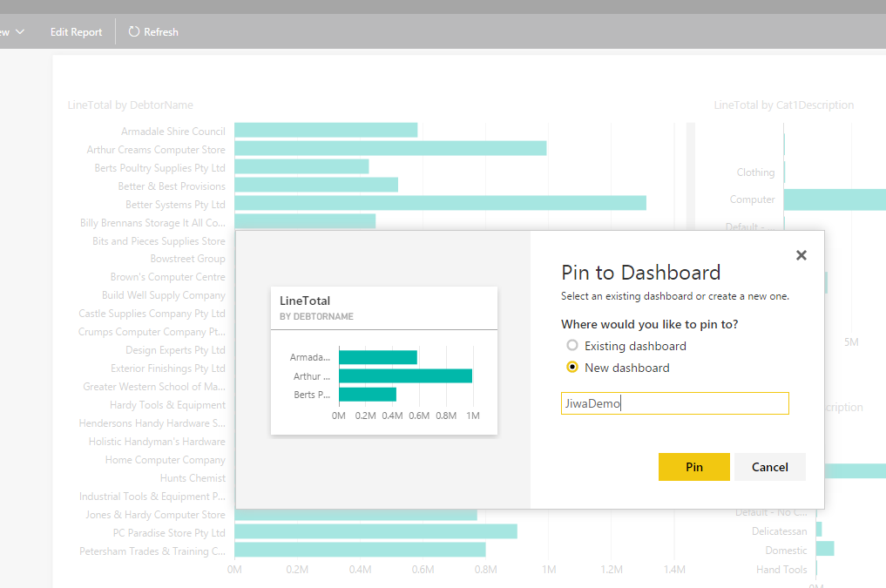Screen dimensions: 886x588
Task: Click the Arthur bar in tile preview
Action: pos(405,376)
